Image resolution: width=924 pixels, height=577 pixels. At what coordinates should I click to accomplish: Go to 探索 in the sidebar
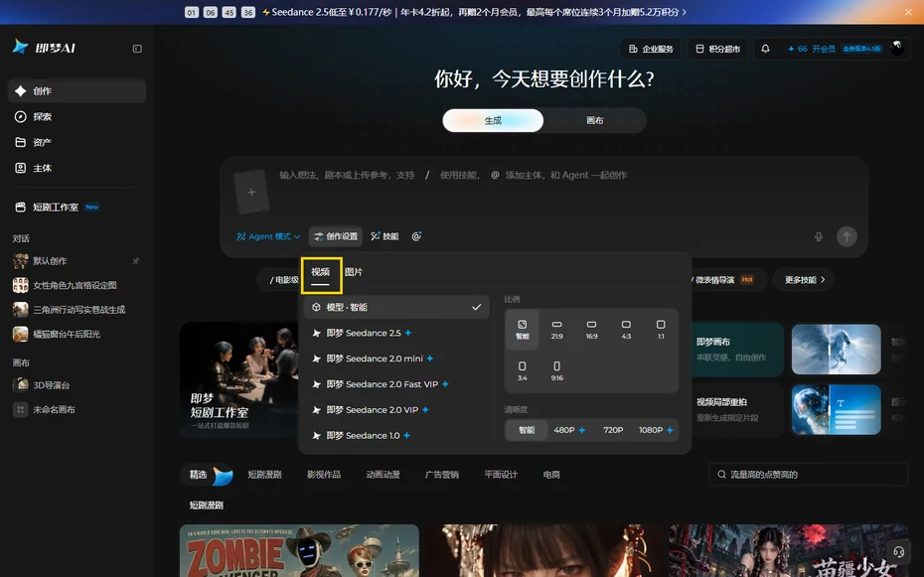coord(77,116)
